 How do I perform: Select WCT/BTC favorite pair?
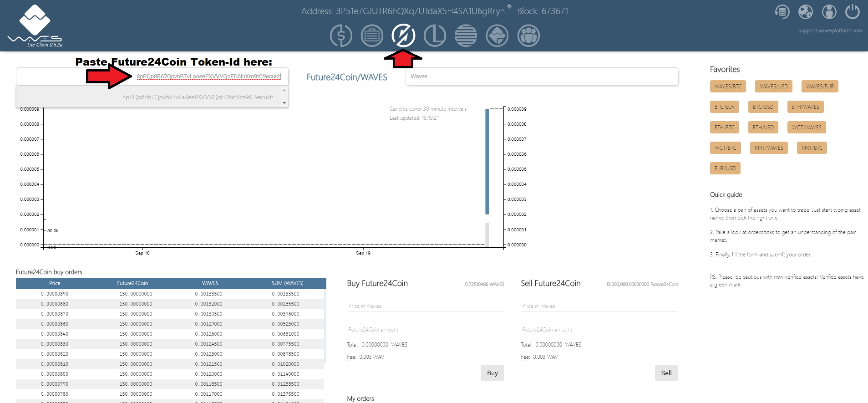point(725,148)
